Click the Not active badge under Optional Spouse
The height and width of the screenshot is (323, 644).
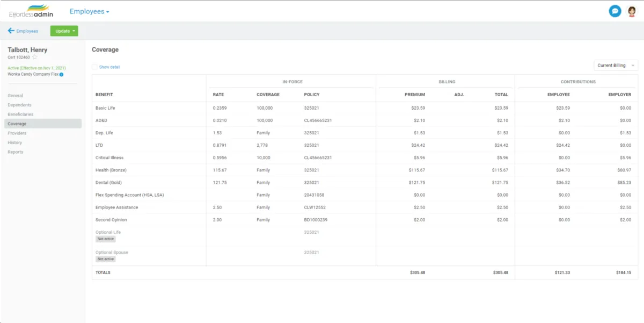(106, 259)
